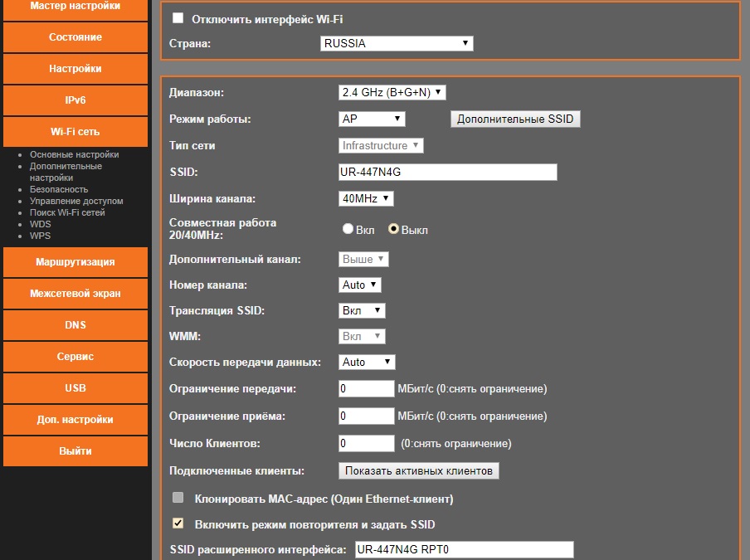Go to Дополнительные настройки submenu link
The image size is (750, 560).
pyautogui.click(x=66, y=173)
